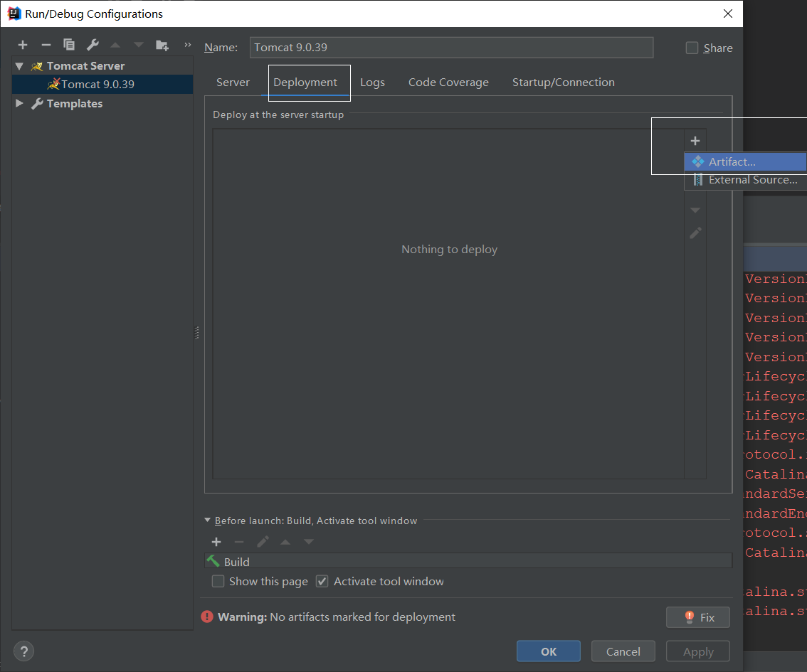Remove before-launch task minus icon
This screenshot has width=807, height=672.
pyautogui.click(x=239, y=542)
